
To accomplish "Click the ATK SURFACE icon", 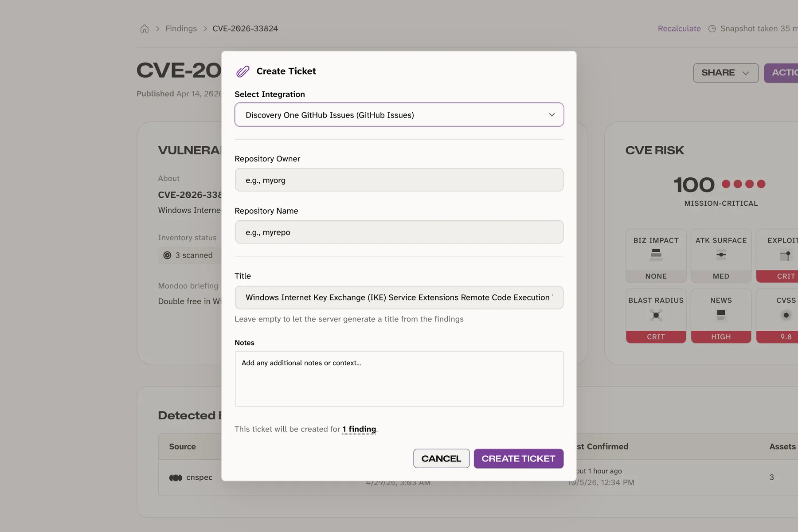I will point(721,254).
